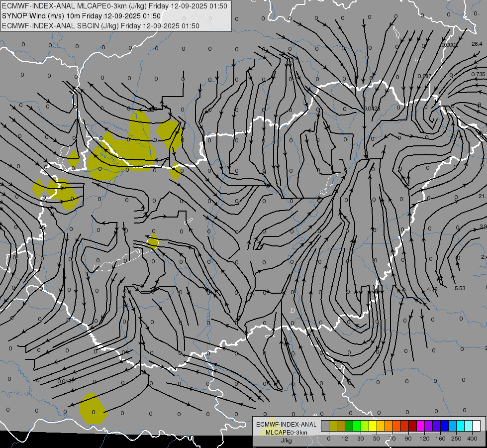This screenshot has height=448, width=487.
Task: Click the J/kg unit label in legend
Action: pyautogui.click(x=287, y=441)
